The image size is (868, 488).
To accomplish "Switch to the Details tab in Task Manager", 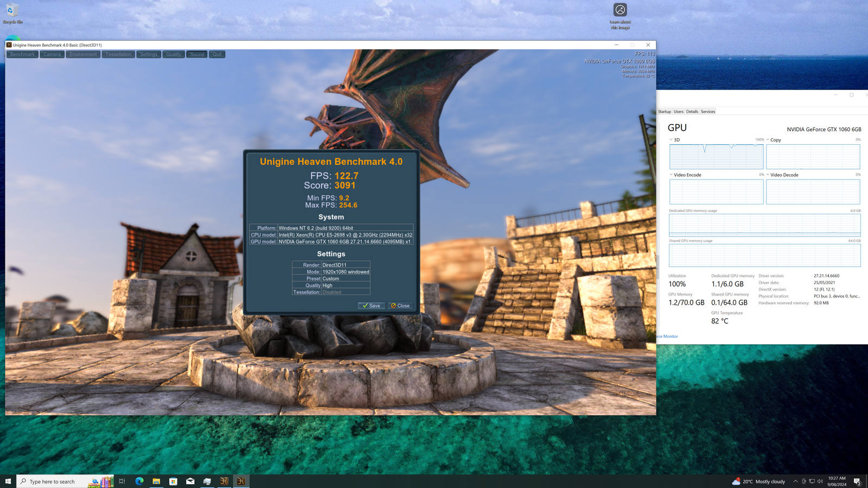I will tap(692, 112).
